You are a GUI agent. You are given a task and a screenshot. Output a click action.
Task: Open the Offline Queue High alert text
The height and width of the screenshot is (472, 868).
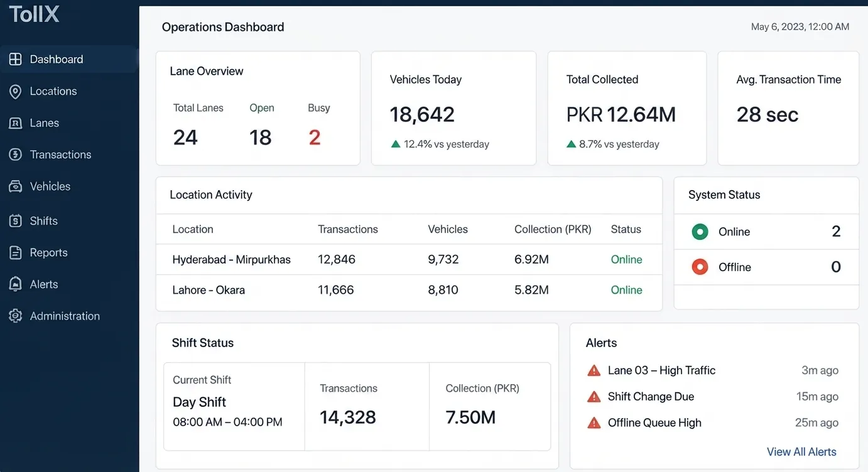(654, 423)
